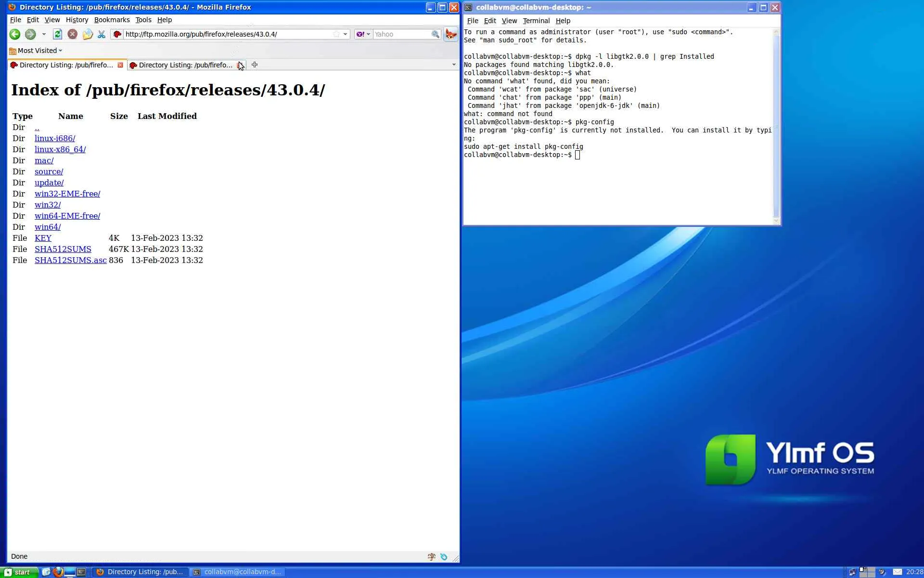The width and height of the screenshot is (924, 578).
Task: Click the envelope mail toolbar icon
Action: (x=87, y=34)
